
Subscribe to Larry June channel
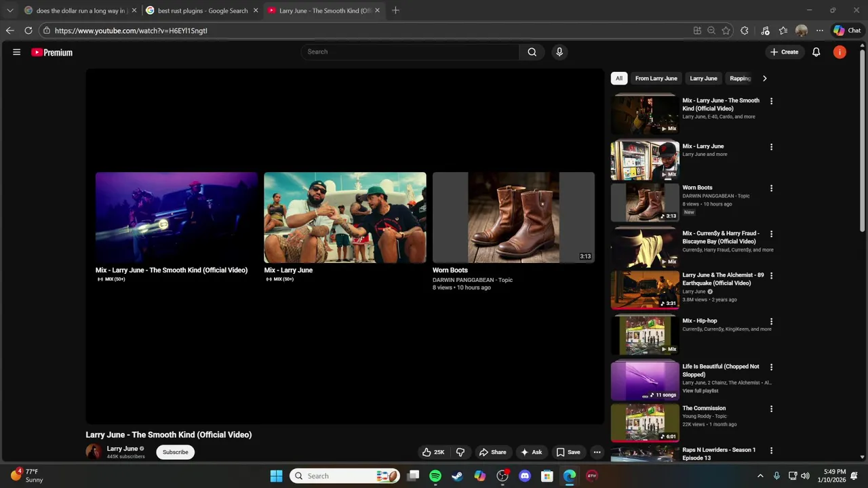(175, 452)
